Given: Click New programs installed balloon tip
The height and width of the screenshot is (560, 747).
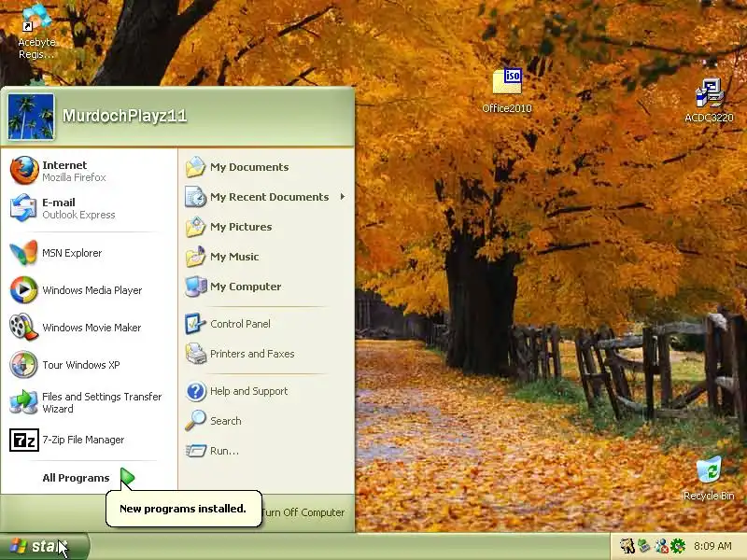Looking at the screenshot, I should tap(183, 509).
